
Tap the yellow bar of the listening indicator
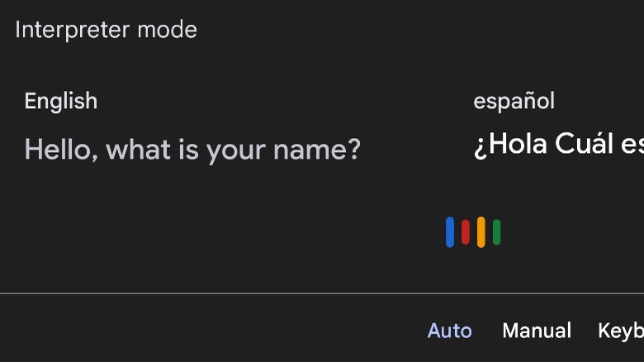(481, 232)
